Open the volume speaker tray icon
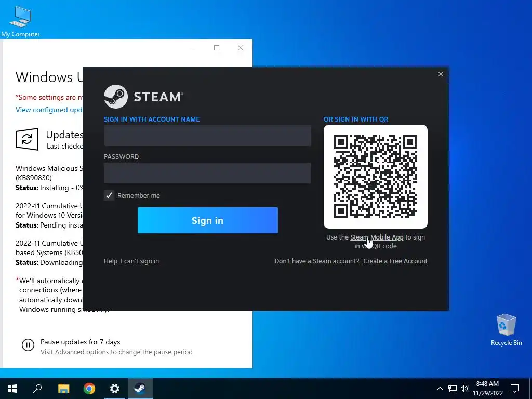532x399 pixels. pyautogui.click(x=464, y=389)
